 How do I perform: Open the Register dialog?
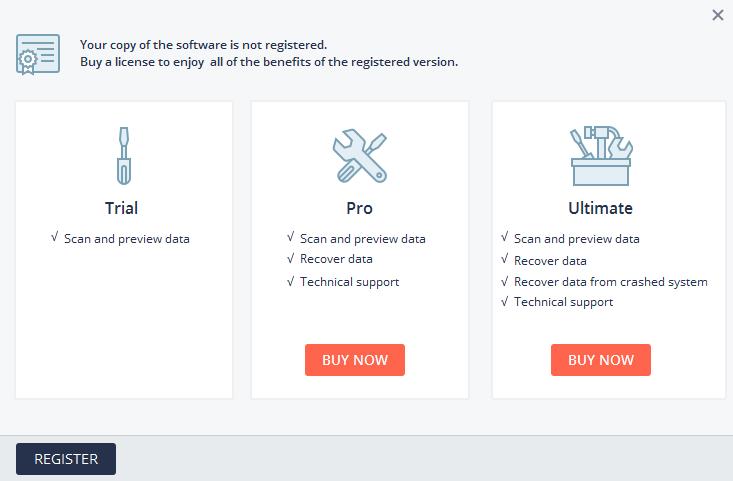[x=66, y=459]
